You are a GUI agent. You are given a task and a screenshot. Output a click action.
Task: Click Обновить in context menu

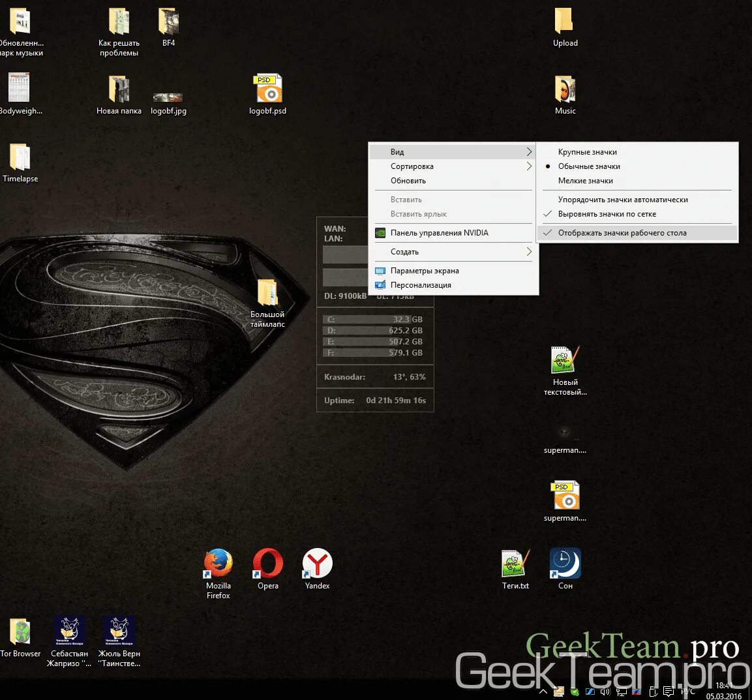(453, 181)
